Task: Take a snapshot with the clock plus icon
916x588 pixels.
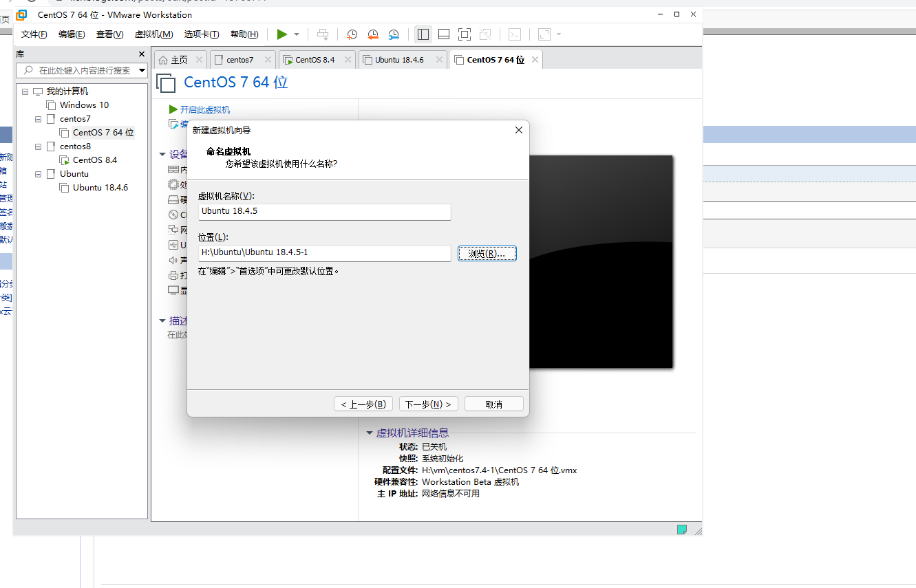Action: click(352, 34)
